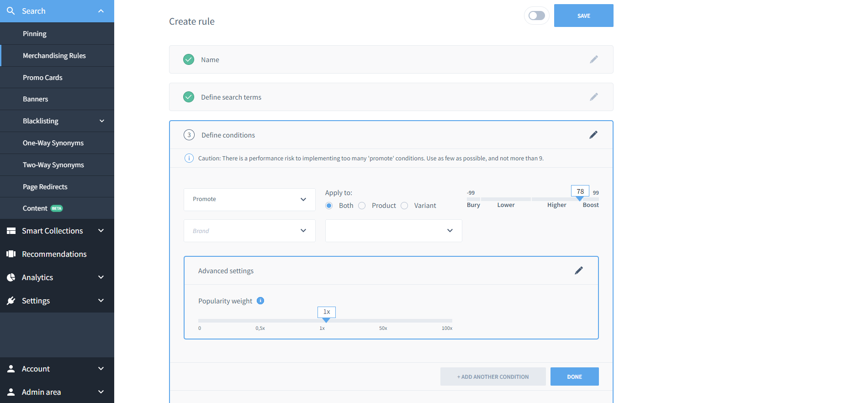Select the Product radio button
This screenshot has height=403, width=868.
point(362,206)
